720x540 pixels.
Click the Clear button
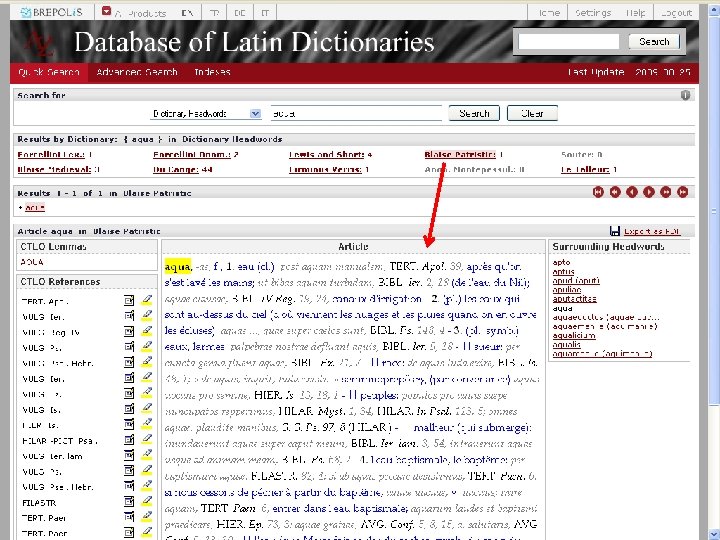coord(532,113)
